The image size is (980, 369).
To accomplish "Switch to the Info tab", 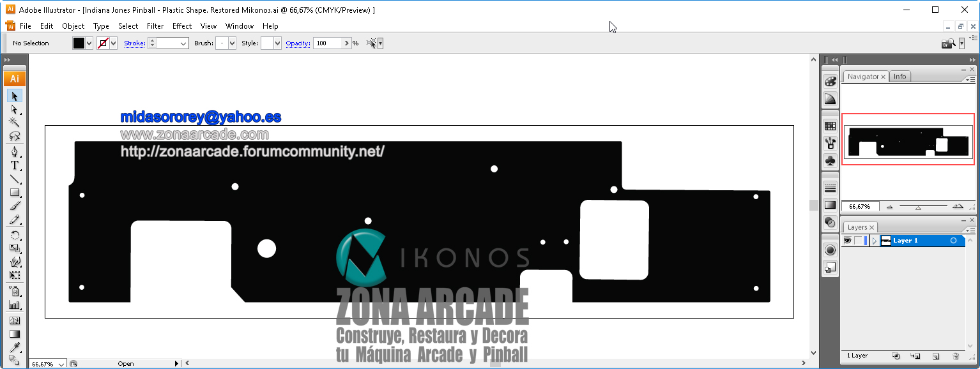I will tap(900, 77).
